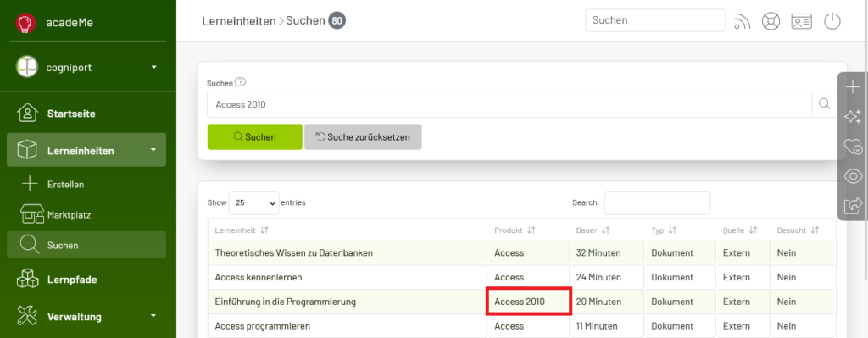This screenshot has height=338, width=868.
Task: Click the 20 Minuten cell
Action: [607, 302]
